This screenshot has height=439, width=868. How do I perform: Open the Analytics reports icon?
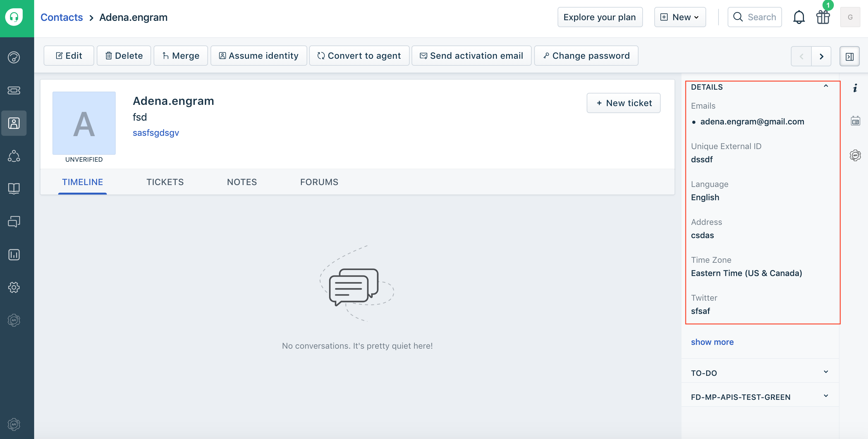pyautogui.click(x=14, y=255)
